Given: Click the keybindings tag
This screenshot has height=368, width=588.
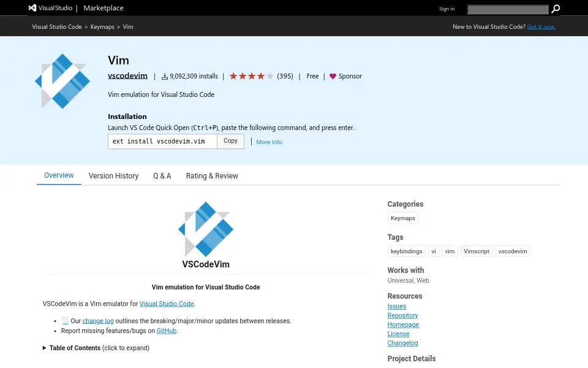Looking at the screenshot, I should [406, 251].
